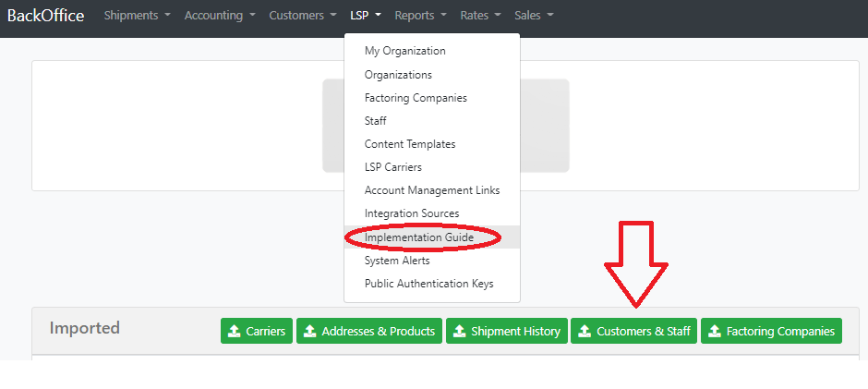This screenshot has width=868, height=389.
Task: Expand the Accounting menu
Action: [x=220, y=16]
